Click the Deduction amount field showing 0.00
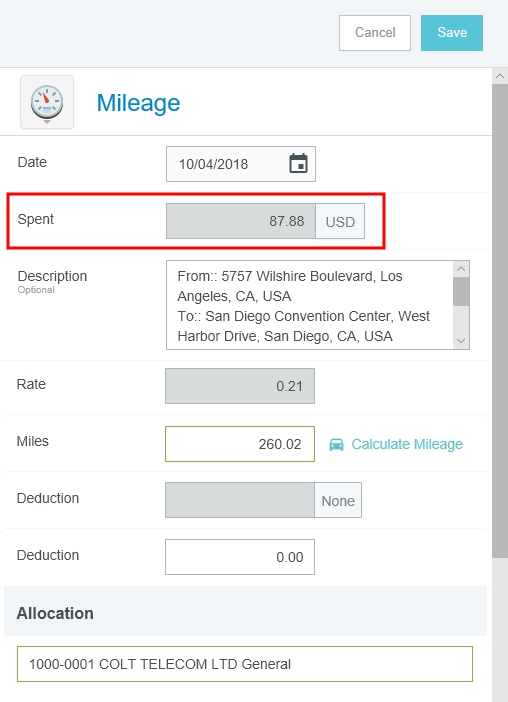Screen dimensions: 508x702 tap(240, 557)
